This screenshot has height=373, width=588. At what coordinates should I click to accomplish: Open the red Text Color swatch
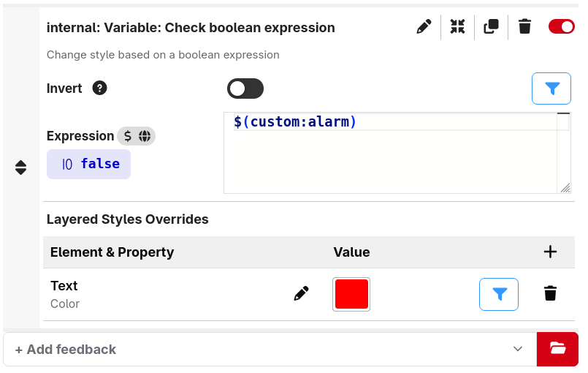pyautogui.click(x=351, y=294)
